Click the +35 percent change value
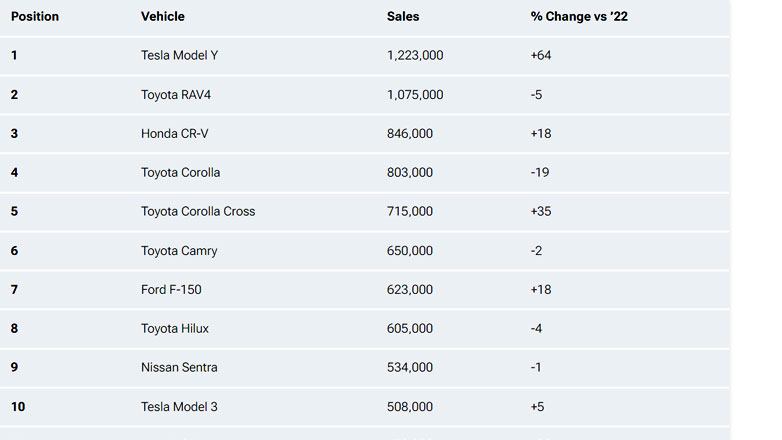The image size is (782, 440). (x=541, y=212)
